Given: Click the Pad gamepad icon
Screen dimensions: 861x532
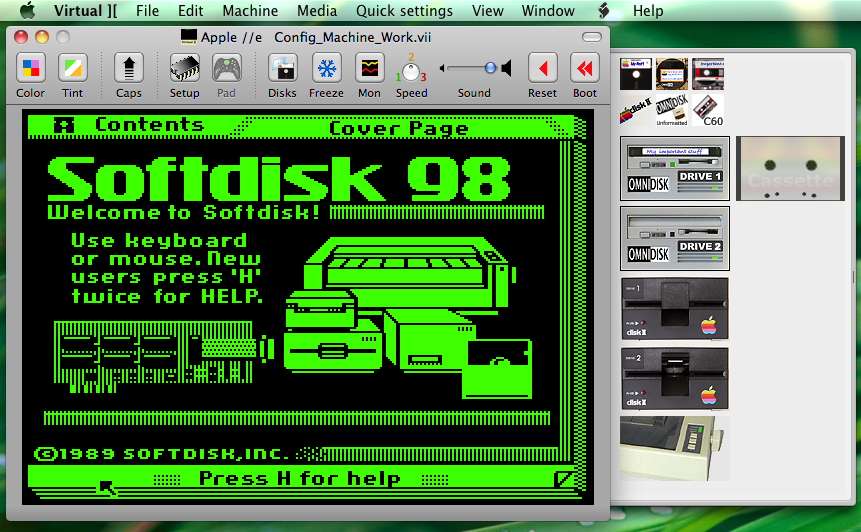Looking at the screenshot, I should pyautogui.click(x=226, y=69).
